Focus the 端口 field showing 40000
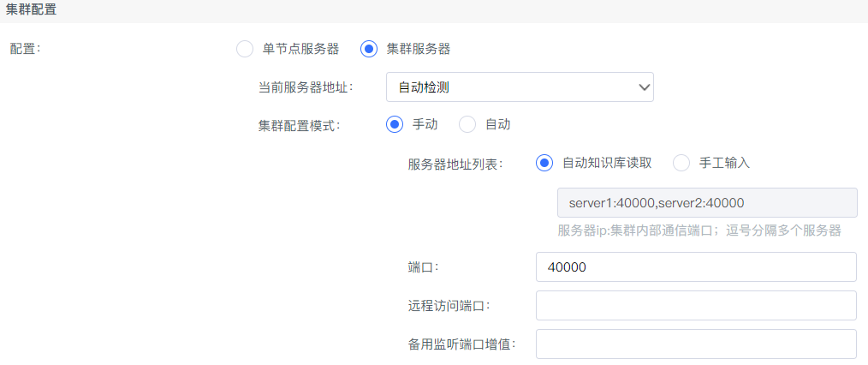Viewport: 868px width, 365px height. 696,267
